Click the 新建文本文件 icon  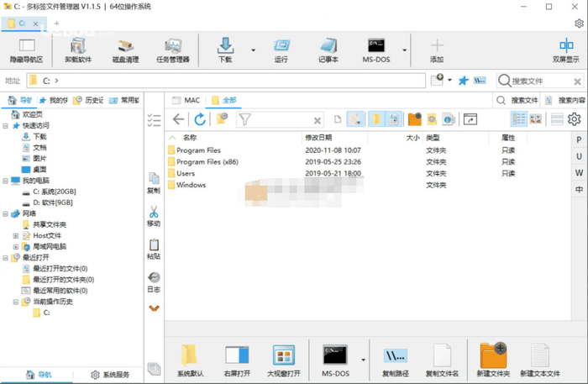coord(540,360)
